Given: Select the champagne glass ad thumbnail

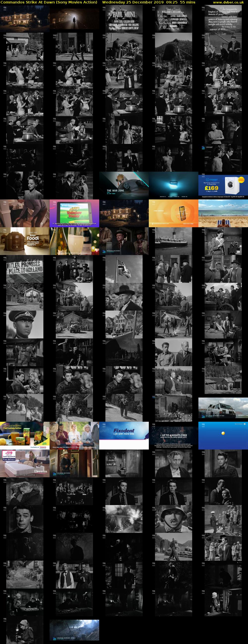Looking at the screenshot, I should 74,241.
